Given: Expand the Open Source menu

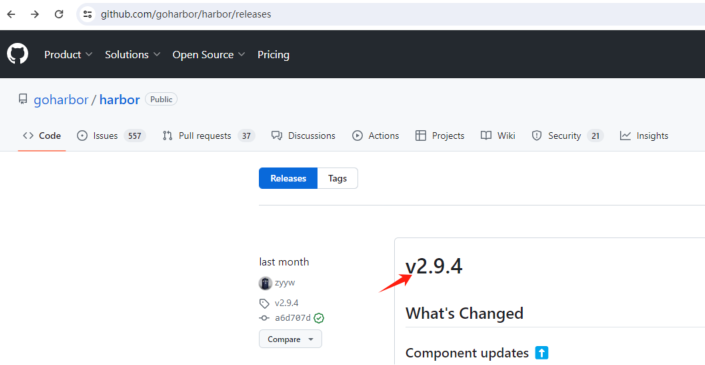Looking at the screenshot, I should tap(209, 54).
